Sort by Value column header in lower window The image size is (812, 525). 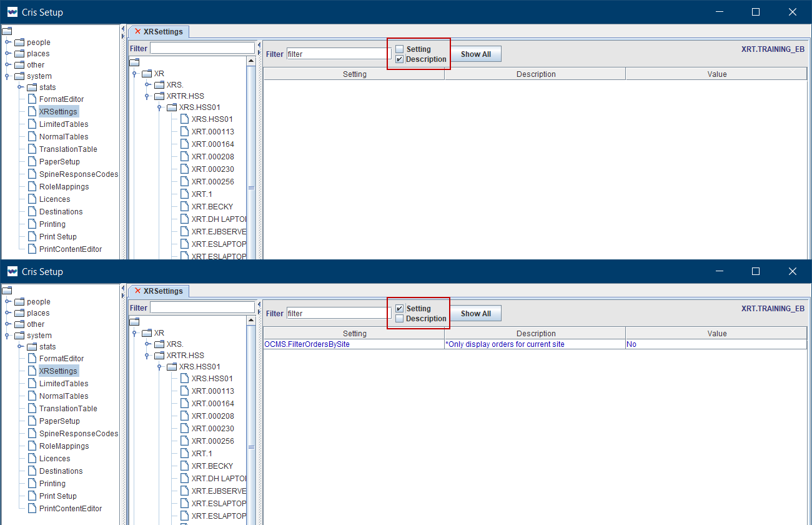pyautogui.click(x=716, y=334)
